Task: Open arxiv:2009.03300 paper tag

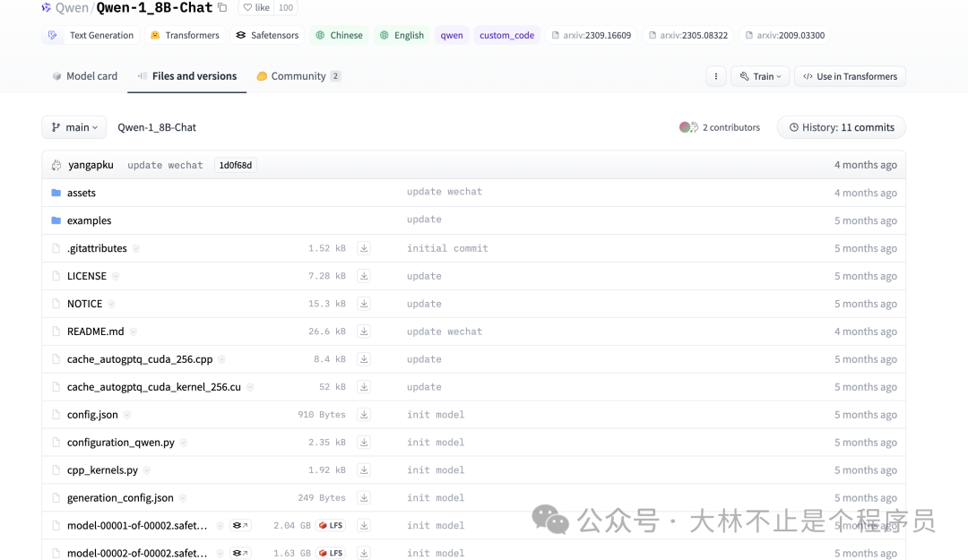Action: (784, 35)
